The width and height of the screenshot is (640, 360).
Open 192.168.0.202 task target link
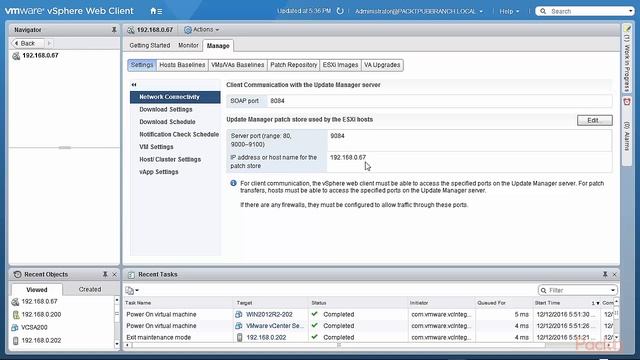[x=266, y=338]
